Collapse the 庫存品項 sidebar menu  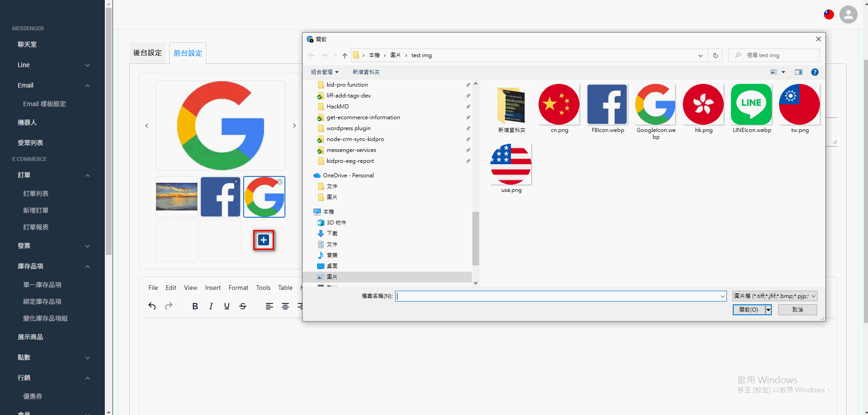(88, 267)
